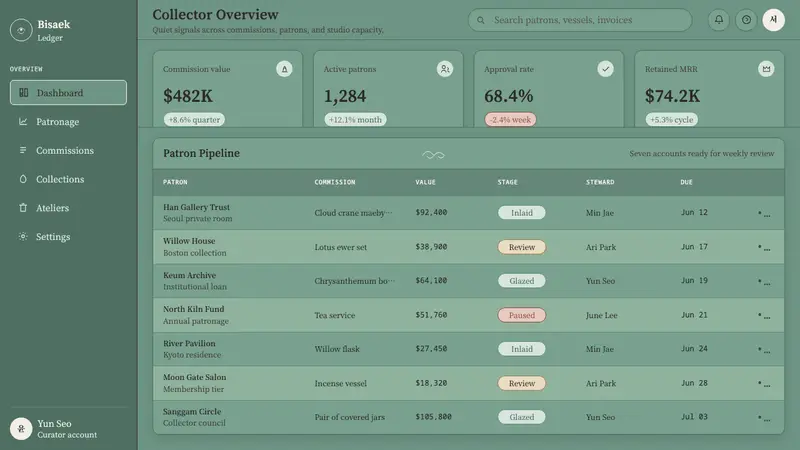This screenshot has width=800, height=450.
Task: Click the +12.1% month badge
Action: coord(355,119)
